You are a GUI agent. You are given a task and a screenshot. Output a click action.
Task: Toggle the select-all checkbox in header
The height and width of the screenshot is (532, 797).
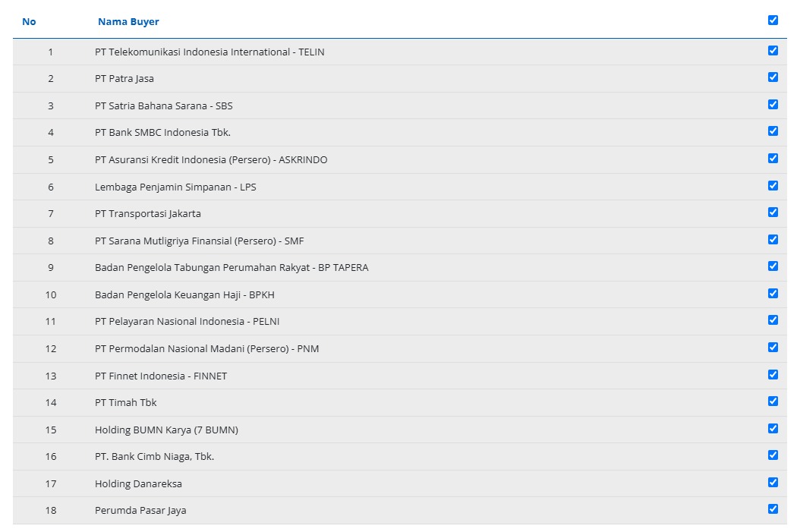[x=773, y=20]
